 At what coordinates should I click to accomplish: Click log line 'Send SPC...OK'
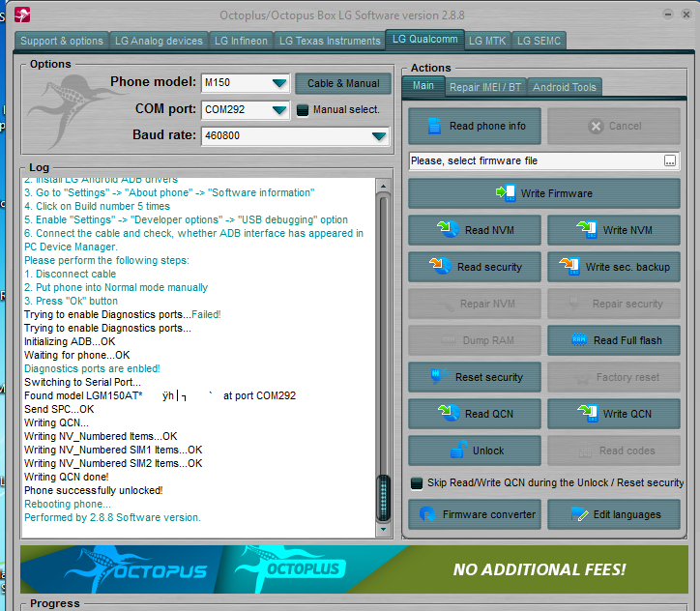coord(59,409)
